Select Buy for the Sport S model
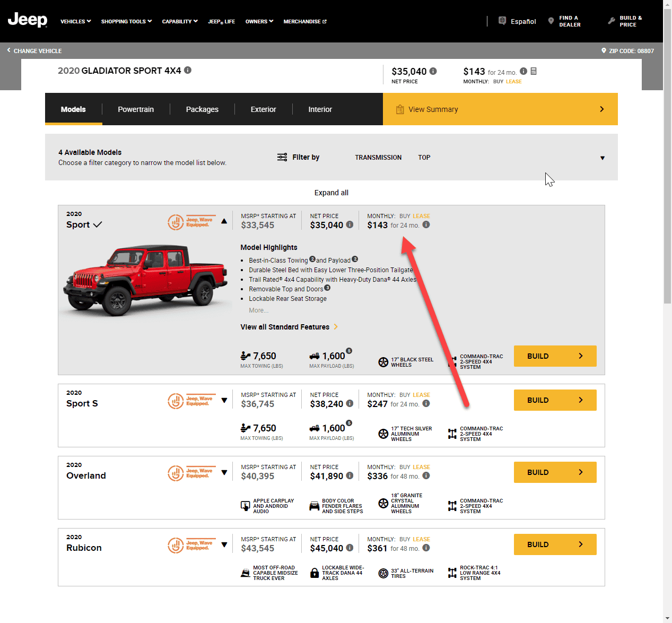672x623 pixels. pyautogui.click(x=405, y=395)
